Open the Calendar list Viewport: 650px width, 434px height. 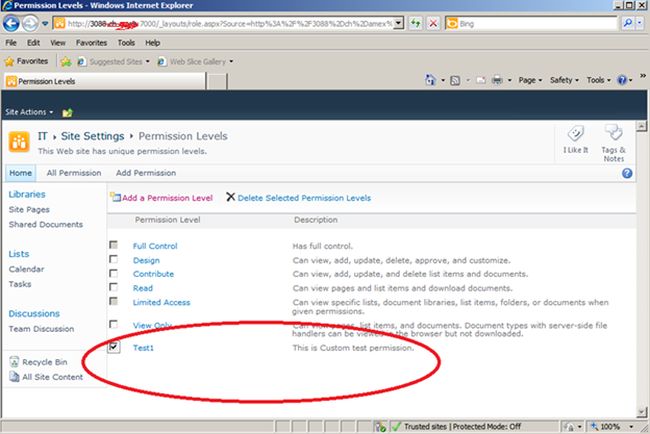(26, 269)
